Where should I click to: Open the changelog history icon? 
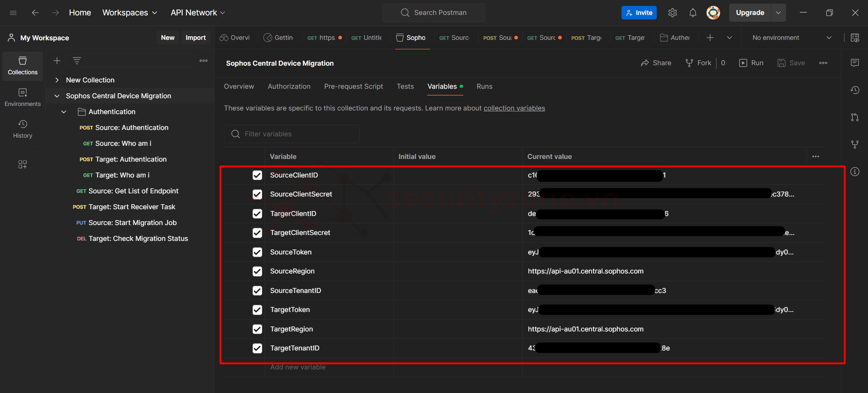855,90
